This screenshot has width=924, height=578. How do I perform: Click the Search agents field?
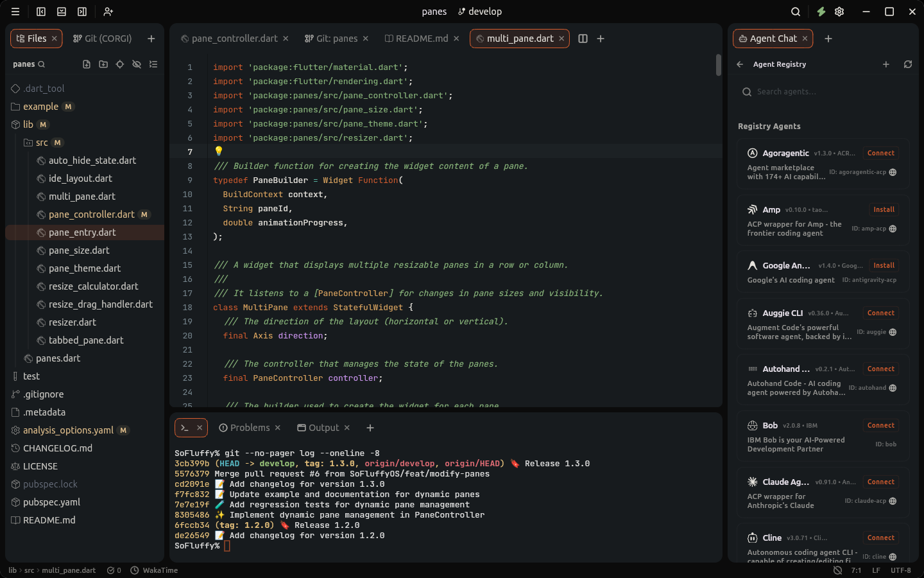[823, 92]
